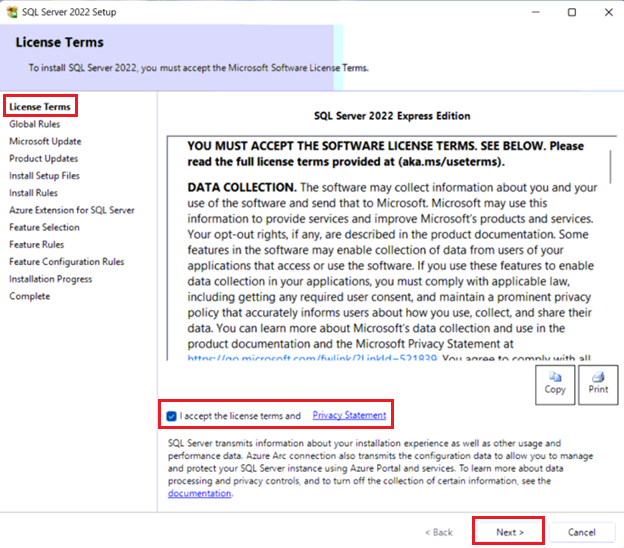Select Install Rules step
Screen dimensions: 624x548
coord(33,193)
